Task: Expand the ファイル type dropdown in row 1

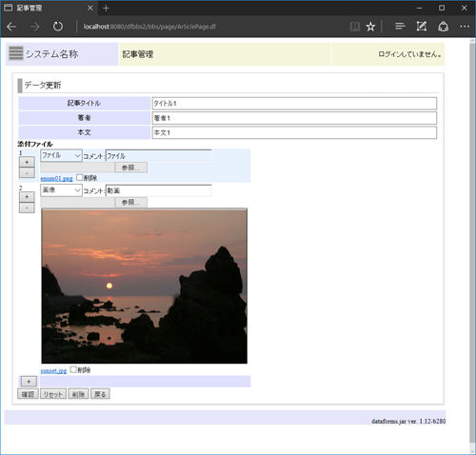Action: (x=61, y=155)
